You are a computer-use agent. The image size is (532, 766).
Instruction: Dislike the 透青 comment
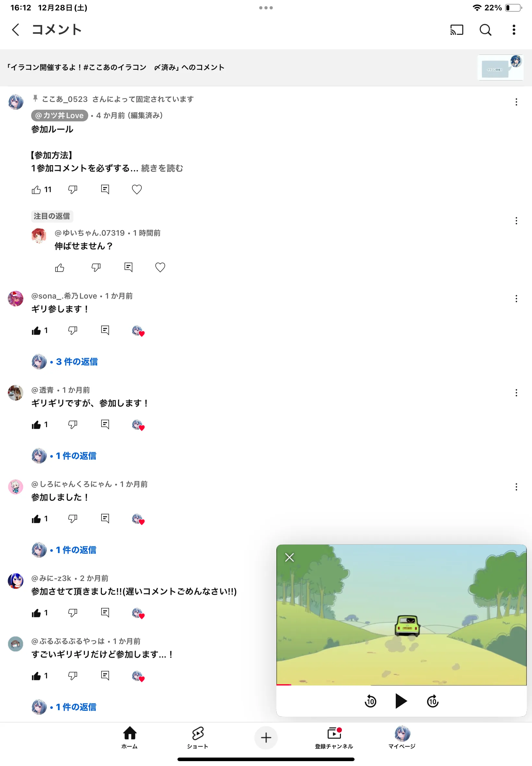point(72,425)
